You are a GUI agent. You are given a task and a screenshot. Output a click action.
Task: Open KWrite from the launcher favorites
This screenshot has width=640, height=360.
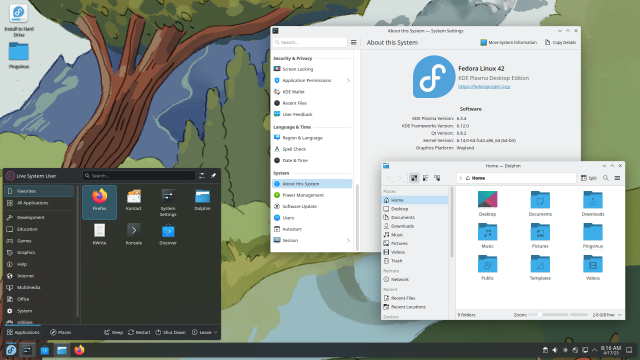click(99, 235)
